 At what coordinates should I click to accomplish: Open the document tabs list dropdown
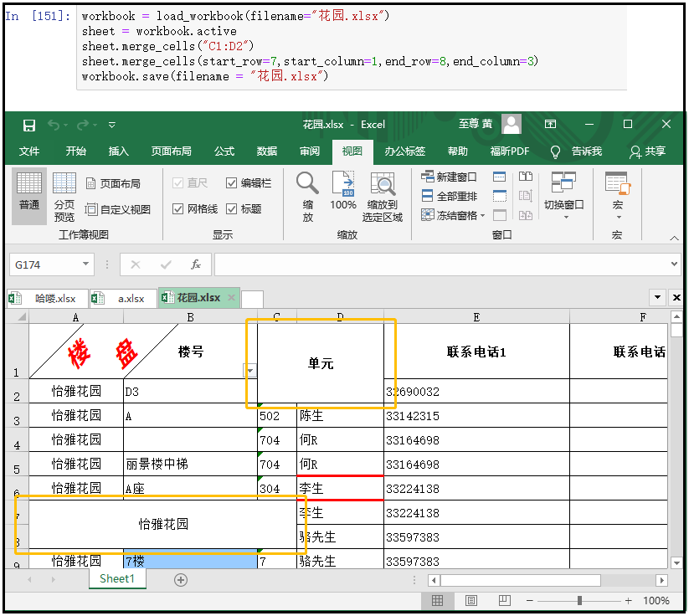[x=657, y=297]
